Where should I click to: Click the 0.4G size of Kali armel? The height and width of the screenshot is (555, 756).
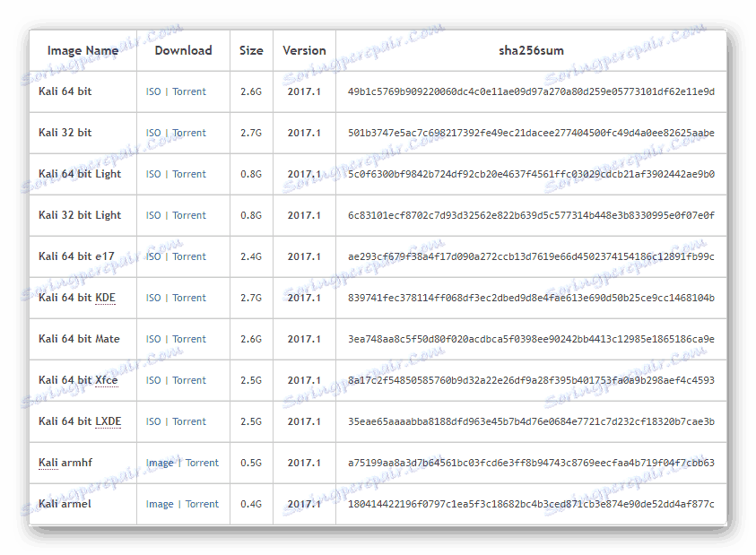pyautogui.click(x=251, y=504)
